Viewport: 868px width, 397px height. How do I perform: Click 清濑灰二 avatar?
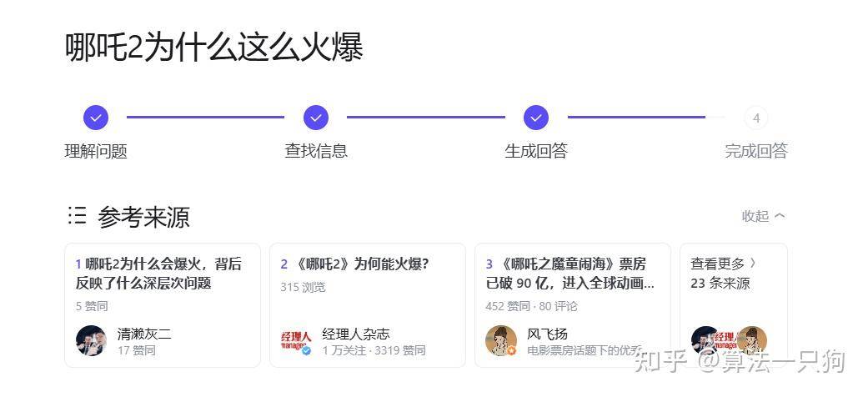(92, 340)
